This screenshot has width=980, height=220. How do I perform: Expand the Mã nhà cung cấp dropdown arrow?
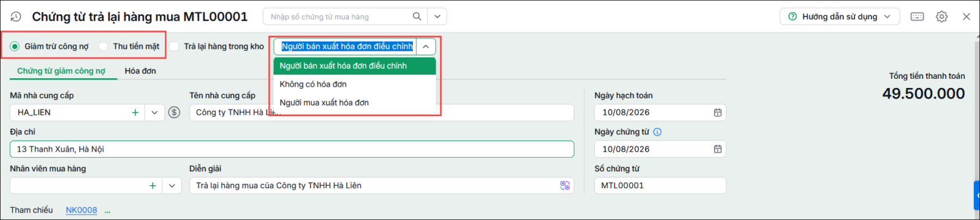point(154,112)
